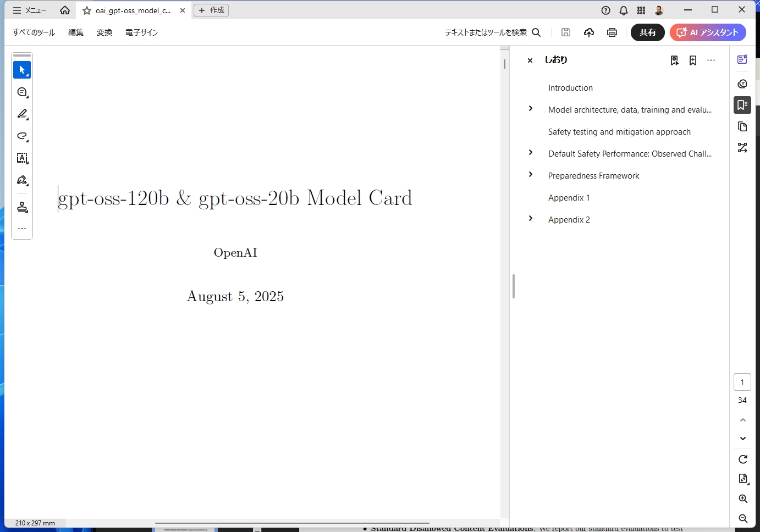Expand the Model architecture bookmark chevron

(531, 109)
